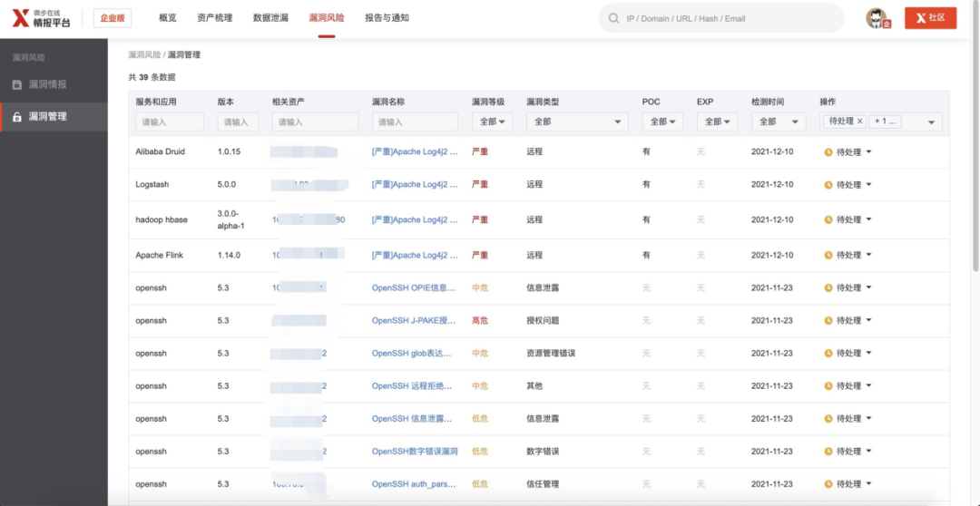Click the Alibaba Druid service cell
Viewport: 980px width, 506px height.
[x=160, y=151]
